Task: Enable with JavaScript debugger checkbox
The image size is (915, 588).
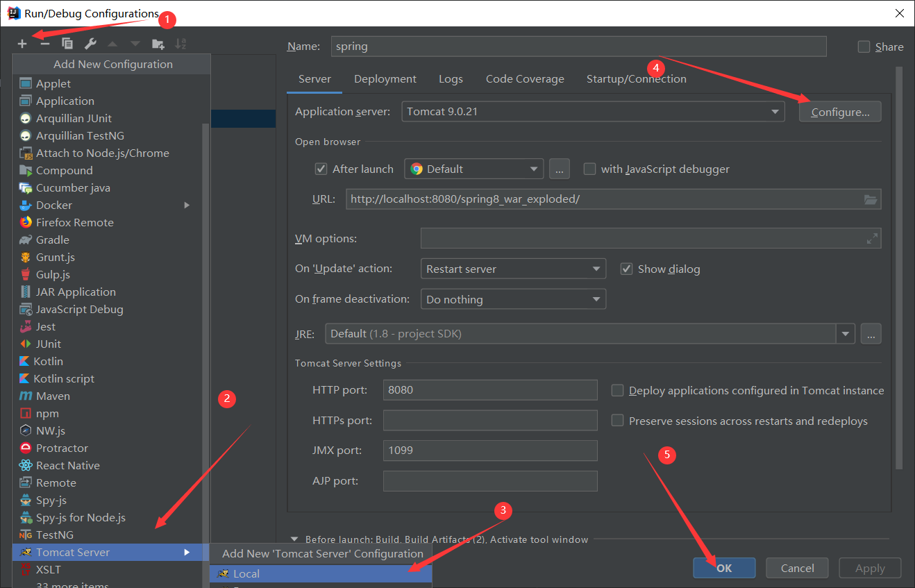Action: (x=589, y=169)
